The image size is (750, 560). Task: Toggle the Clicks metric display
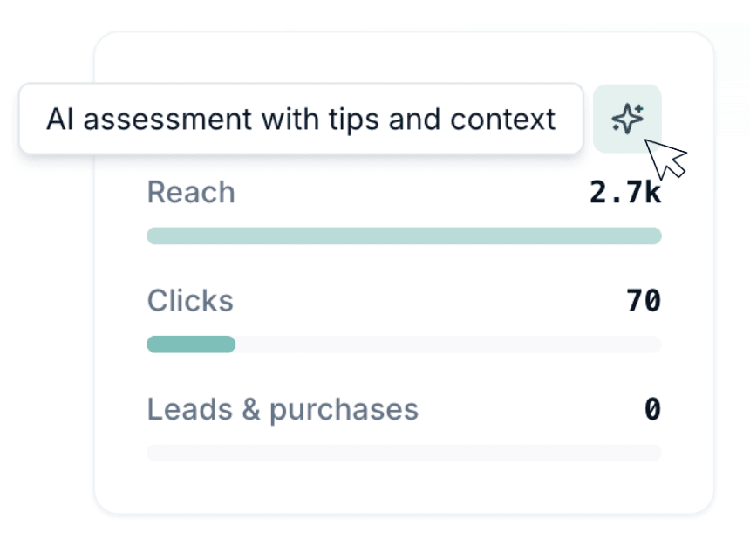[190, 300]
